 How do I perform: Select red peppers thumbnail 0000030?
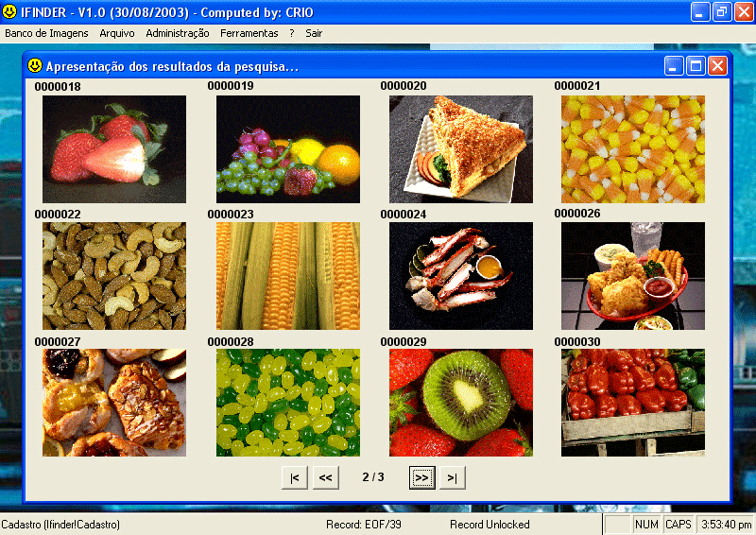(633, 403)
